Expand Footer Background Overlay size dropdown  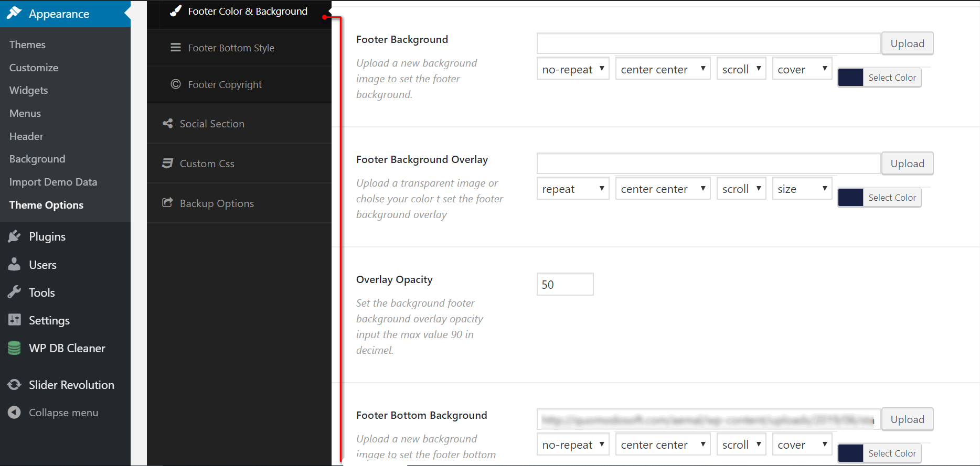802,189
